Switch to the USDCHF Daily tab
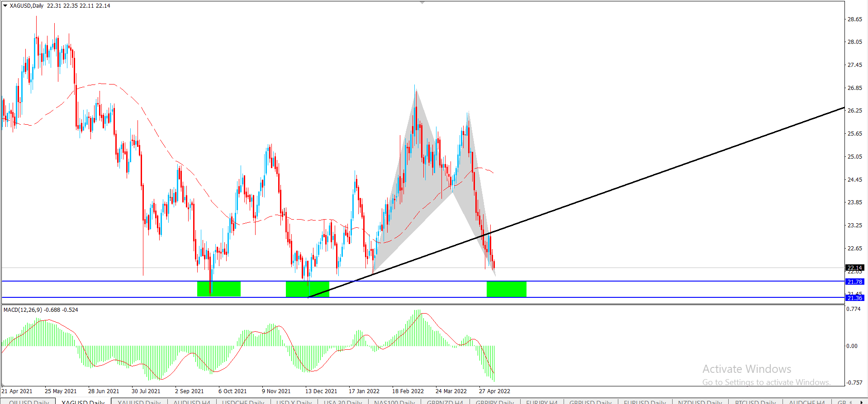 (x=243, y=402)
